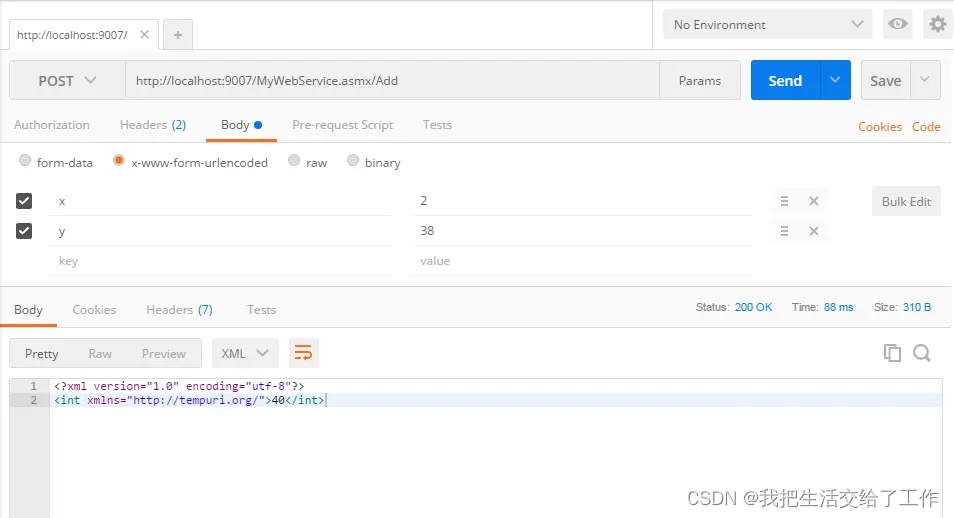Screen dimensions: 954x518
Task: Select x-www-form-urlencoded body type
Action: pos(119,160)
